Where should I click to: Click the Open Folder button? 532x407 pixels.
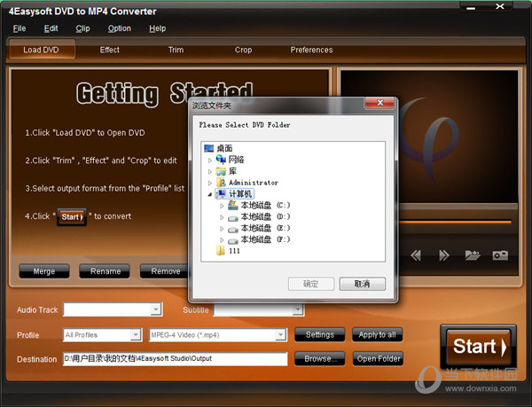point(378,358)
